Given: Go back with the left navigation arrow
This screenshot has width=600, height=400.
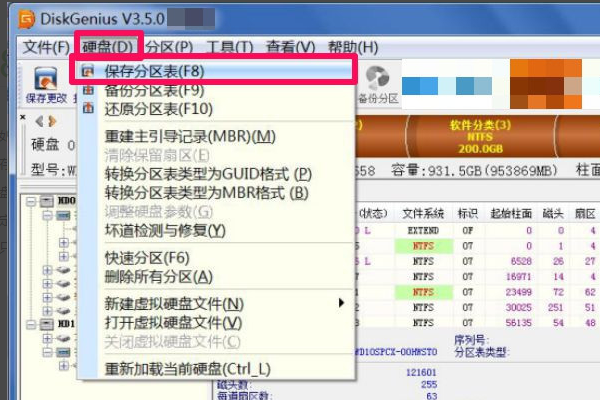Looking at the screenshot, I should [39, 121].
